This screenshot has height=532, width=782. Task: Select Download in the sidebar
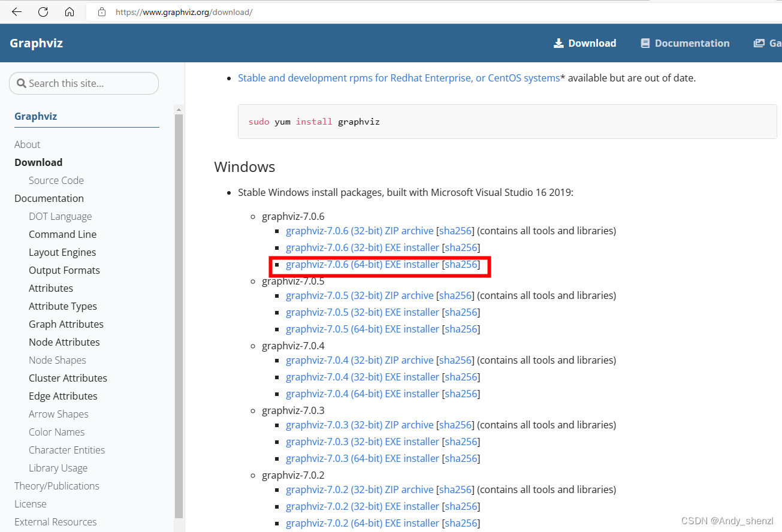[38, 162]
